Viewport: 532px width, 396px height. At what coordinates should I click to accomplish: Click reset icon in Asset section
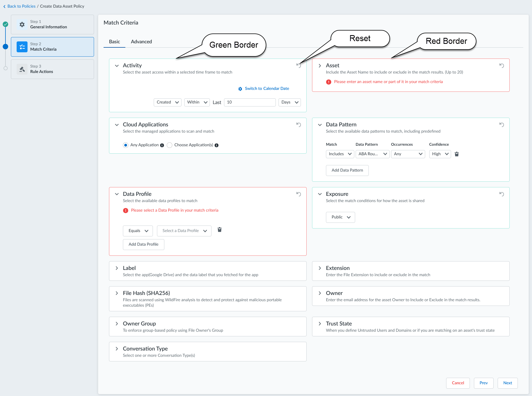click(501, 65)
